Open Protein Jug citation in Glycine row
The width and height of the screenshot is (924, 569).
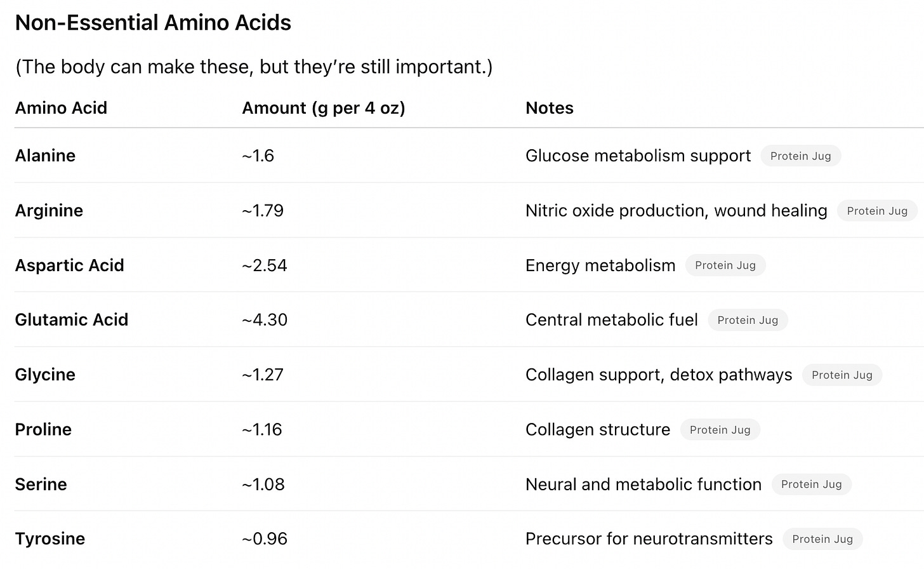pos(841,375)
